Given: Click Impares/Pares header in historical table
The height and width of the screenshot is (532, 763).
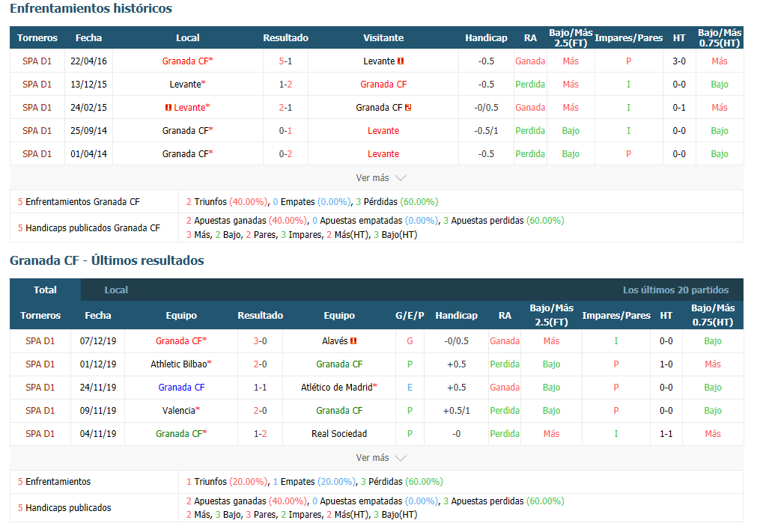Looking at the screenshot, I should [x=629, y=38].
